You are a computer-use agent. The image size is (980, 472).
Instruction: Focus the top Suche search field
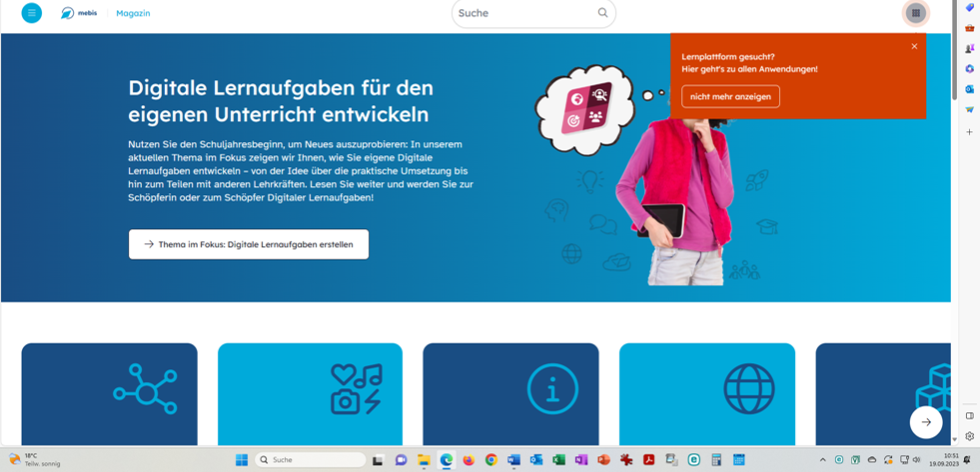coord(533,13)
